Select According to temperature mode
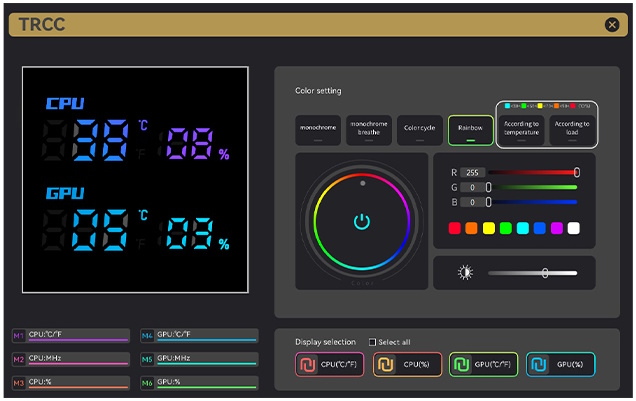The image size is (636, 401). (521, 128)
